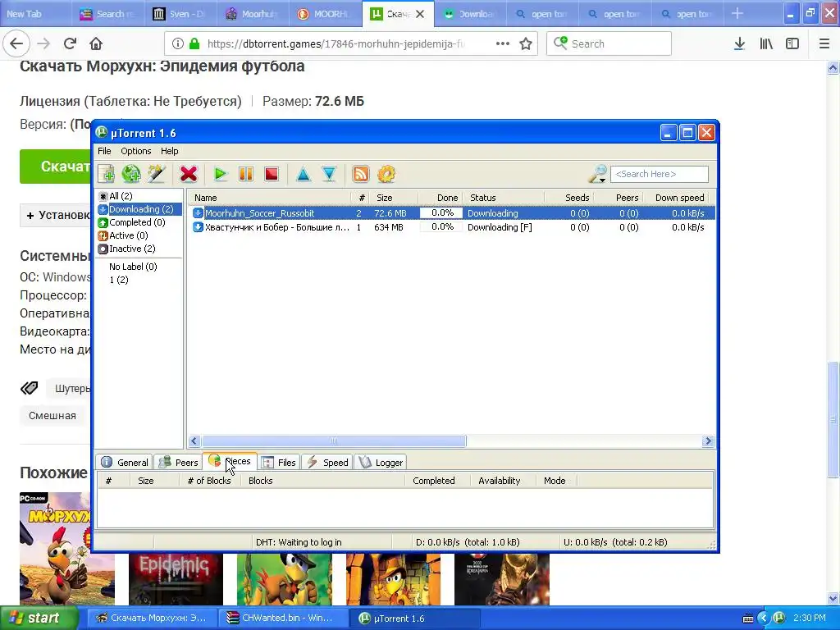
Task: Click Move Down Queue arrow icon
Action: coord(329,174)
